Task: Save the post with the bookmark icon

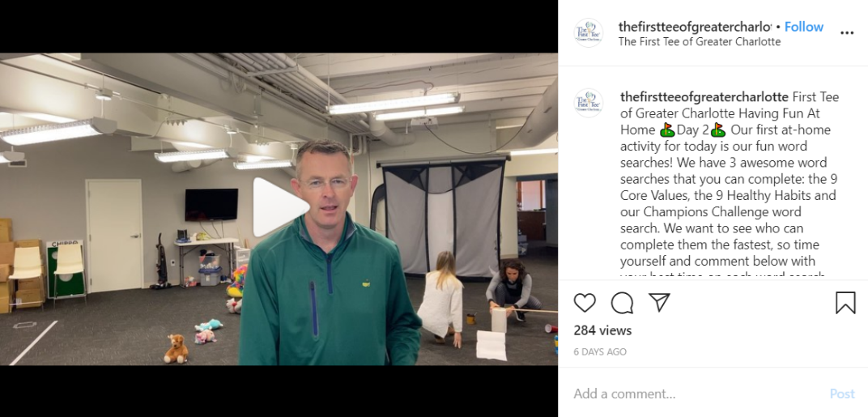Action: point(845,303)
